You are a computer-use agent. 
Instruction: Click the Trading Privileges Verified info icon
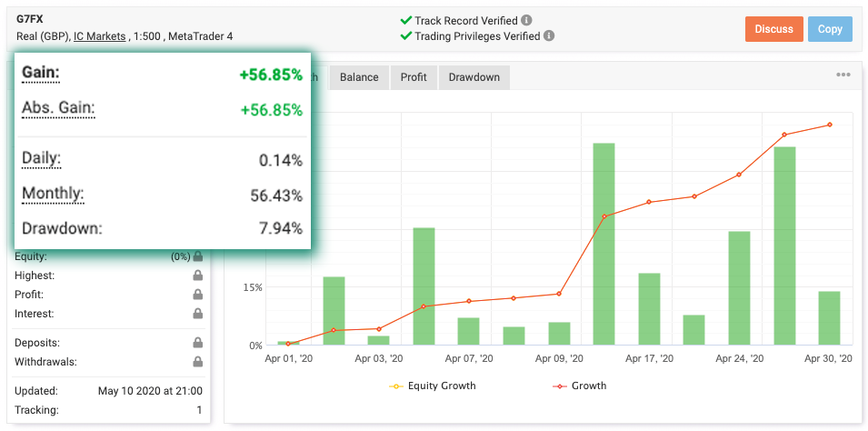coord(549,36)
